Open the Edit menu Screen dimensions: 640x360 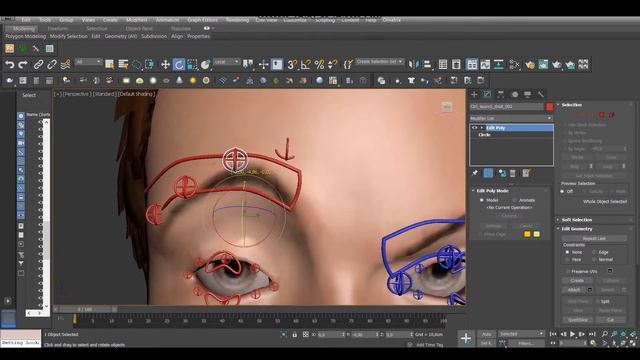[26, 20]
